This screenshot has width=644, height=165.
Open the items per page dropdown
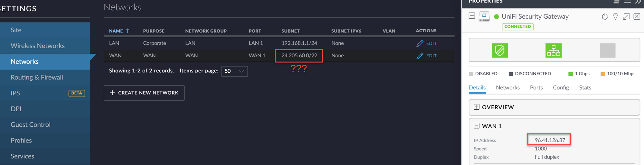click(x=234, y=71)
